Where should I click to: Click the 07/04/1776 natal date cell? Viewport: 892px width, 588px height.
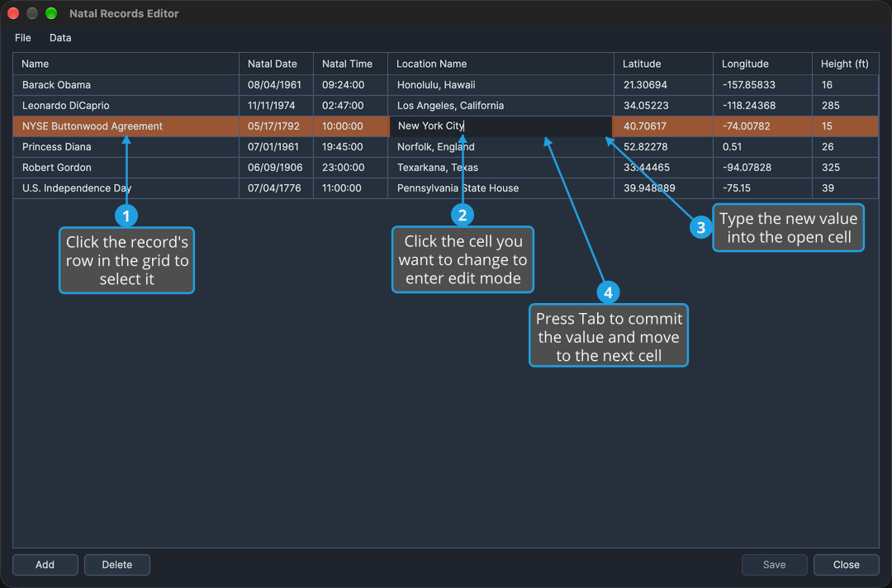coord(277,188)
